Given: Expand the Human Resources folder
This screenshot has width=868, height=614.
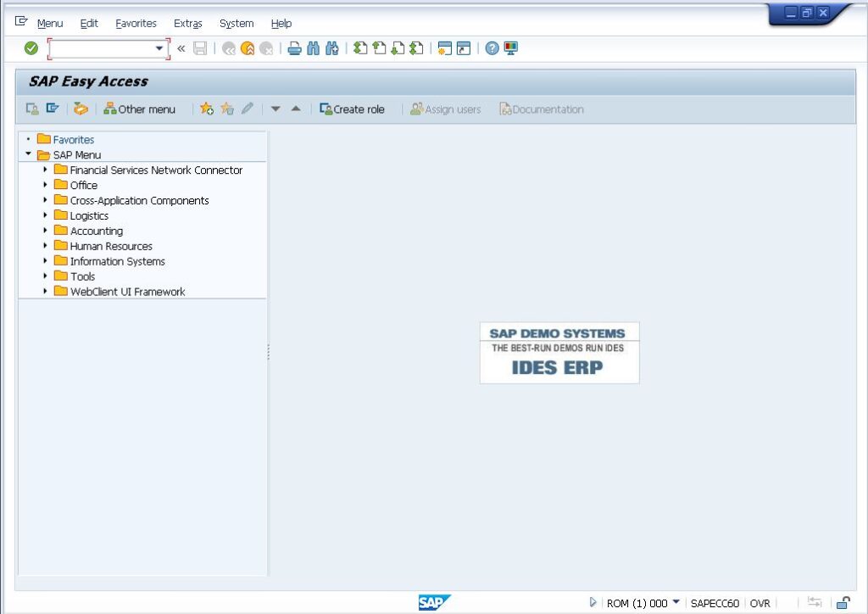Looking at the screenshot, I should pos(46,246).
